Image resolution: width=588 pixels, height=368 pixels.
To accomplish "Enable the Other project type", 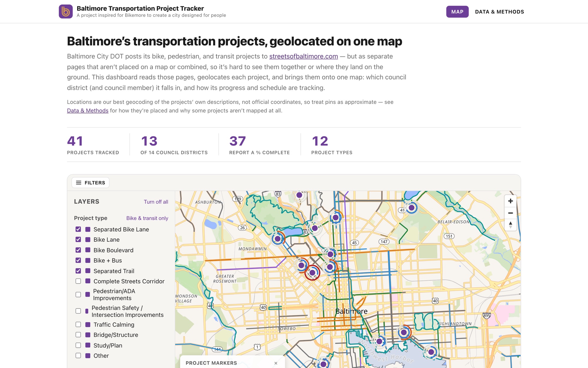I will click(78, 356).
